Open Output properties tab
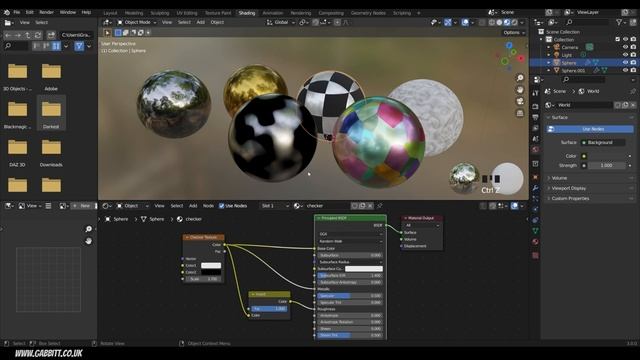The height and width of the screenshot is (360, 640). click(x=536, y=118)
